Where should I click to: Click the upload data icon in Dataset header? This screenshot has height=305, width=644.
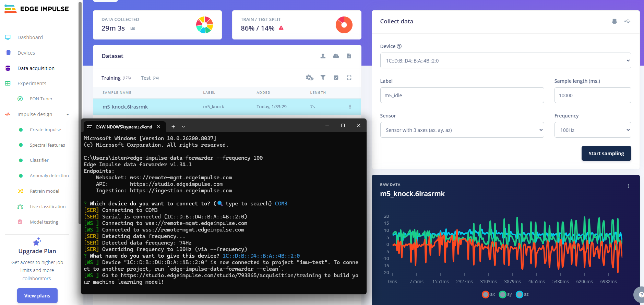coord(323,56)
